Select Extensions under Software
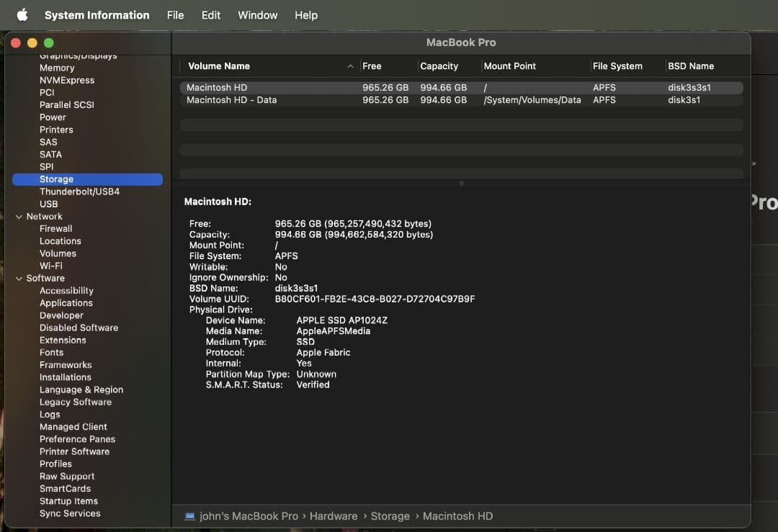The width and height of the screenshot is (778, 532). click(x=63, y=340)
